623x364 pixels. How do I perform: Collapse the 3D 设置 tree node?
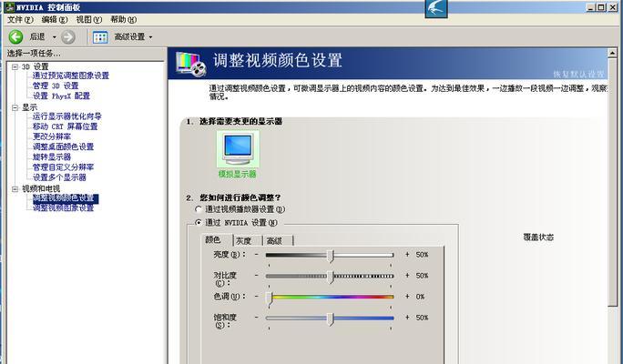pos(15,66)
